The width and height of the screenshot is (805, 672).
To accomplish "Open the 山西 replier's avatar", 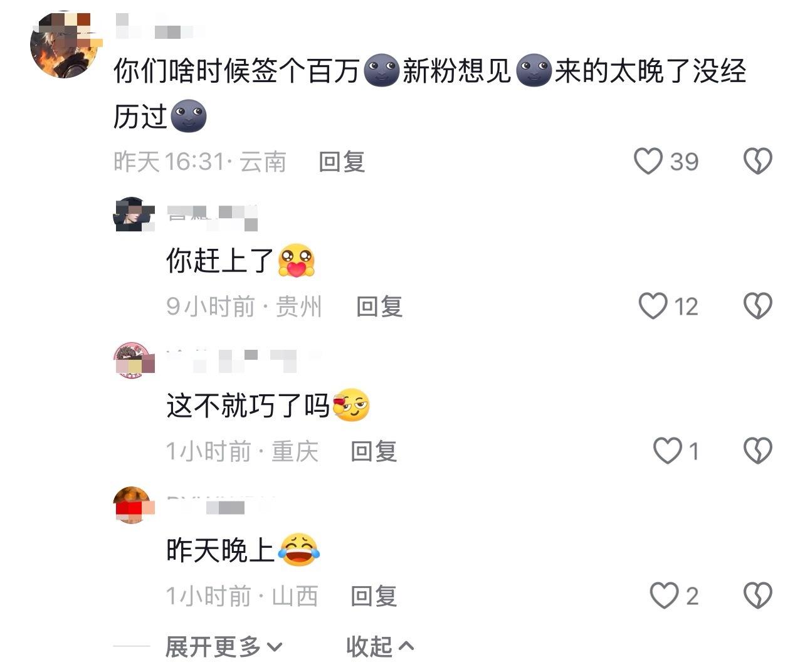I will click(x=134, y=505).
